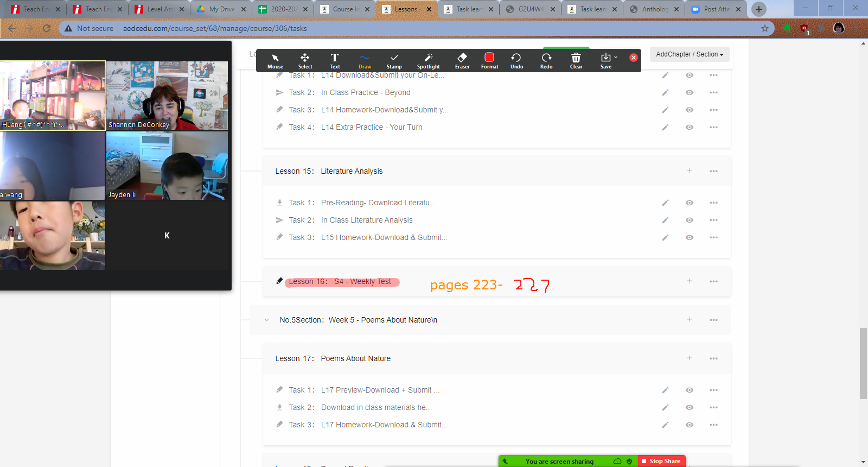Image resolution: width=868 pixels, height=467 pixels.
Task: Toggle visibility of L14 Download&Submit task
Action: point(690,75)
